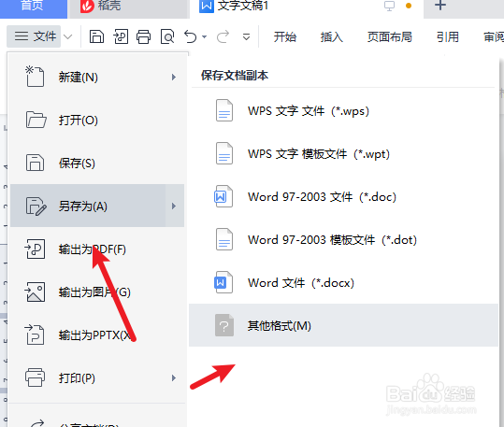Open the 引用 ribbon tab
Viewport: 504px width, 427px height.
click(x=447, y=37)
